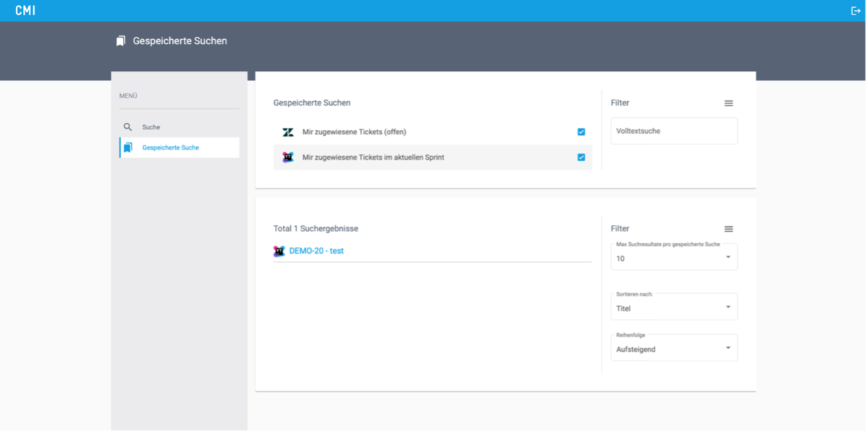Toggle the 'Tickets im aktuellen Sprint' checkbox
The height and width of the screenshot is (433, 868).
point(582,158)
